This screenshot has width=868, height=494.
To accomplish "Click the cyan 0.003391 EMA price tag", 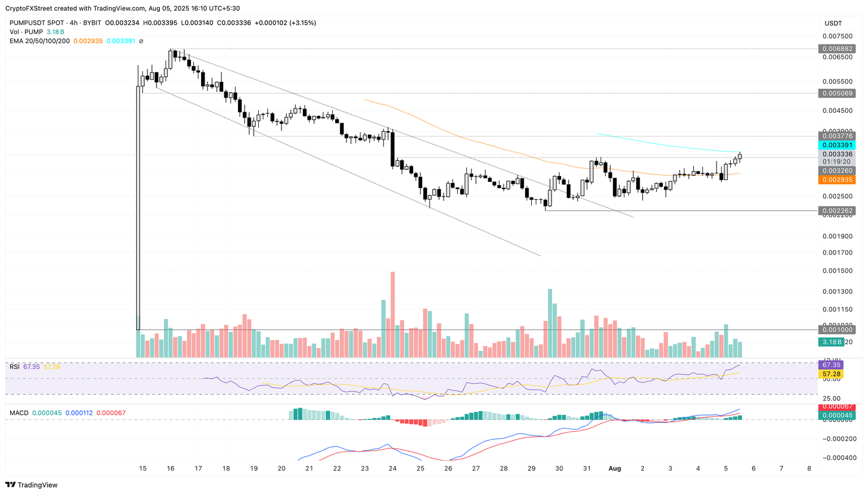I will click(837, 145).
